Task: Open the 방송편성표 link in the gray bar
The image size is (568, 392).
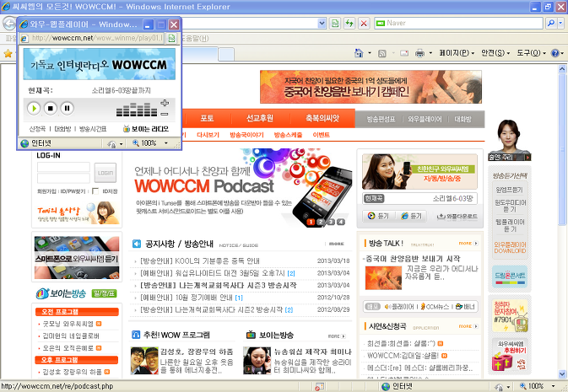Action: (381, 119)
